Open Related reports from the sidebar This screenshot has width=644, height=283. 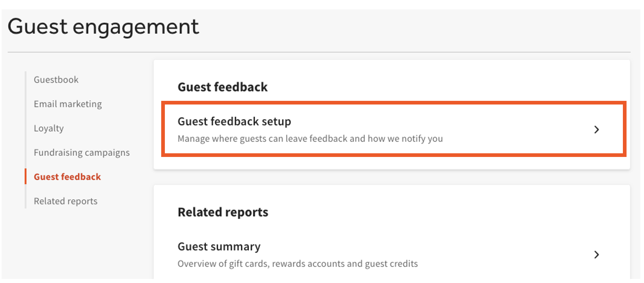click(65, 201)
